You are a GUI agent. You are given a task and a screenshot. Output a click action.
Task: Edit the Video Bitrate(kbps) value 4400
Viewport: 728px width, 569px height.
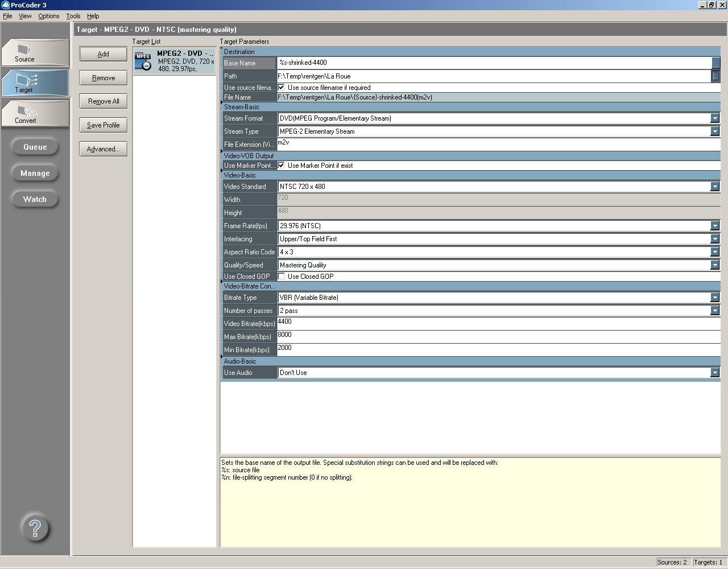(498, 323)
